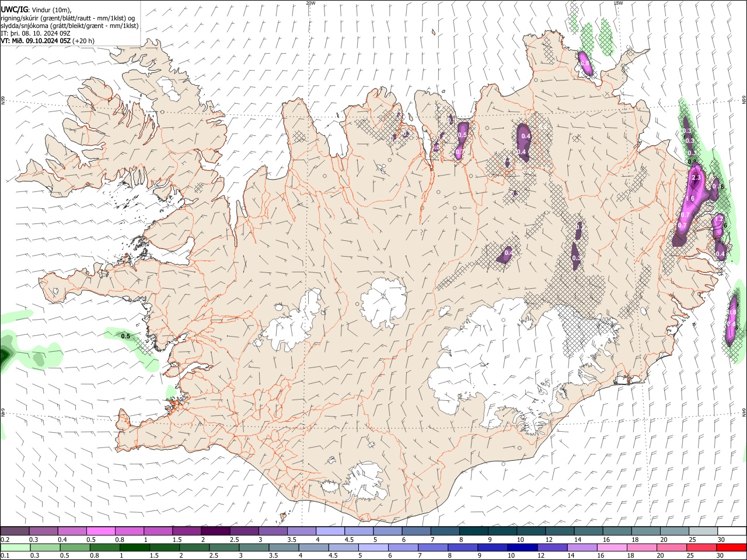Click the pure red swatch ending the lower legend
Screen dimensions: 747x560
point(731,547)
